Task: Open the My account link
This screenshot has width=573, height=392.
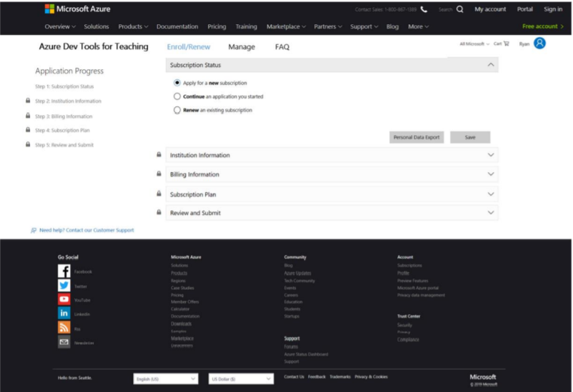Action: click(490, 9)
